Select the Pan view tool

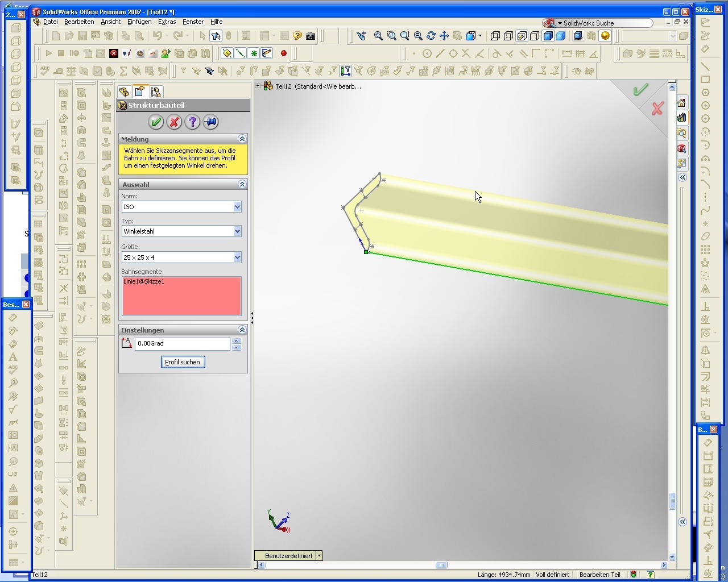(x=444, y=36)
